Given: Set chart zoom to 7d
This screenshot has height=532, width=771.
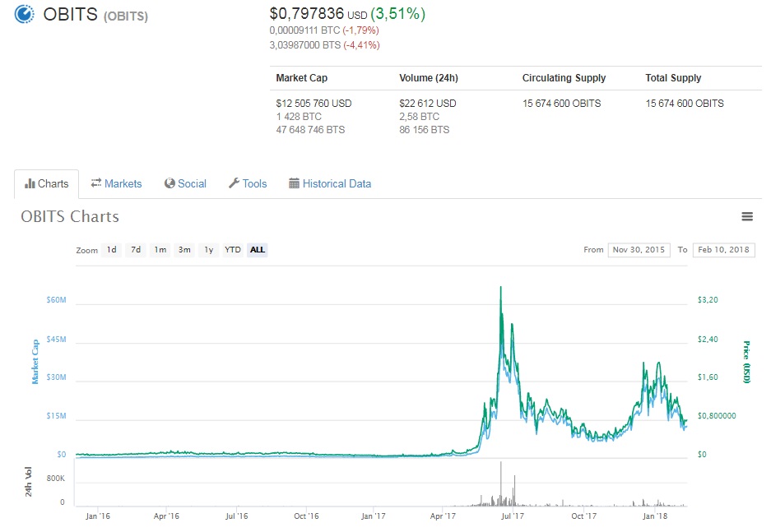Looking at the screenshot, I should point(136,250).
